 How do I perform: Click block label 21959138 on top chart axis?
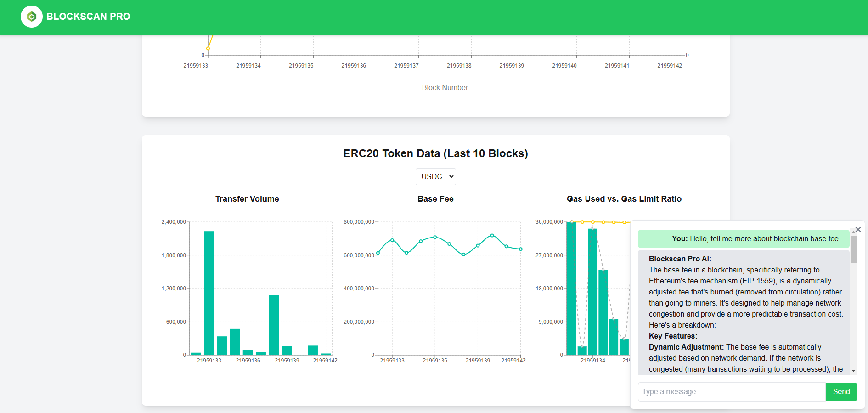coord(459,66)
